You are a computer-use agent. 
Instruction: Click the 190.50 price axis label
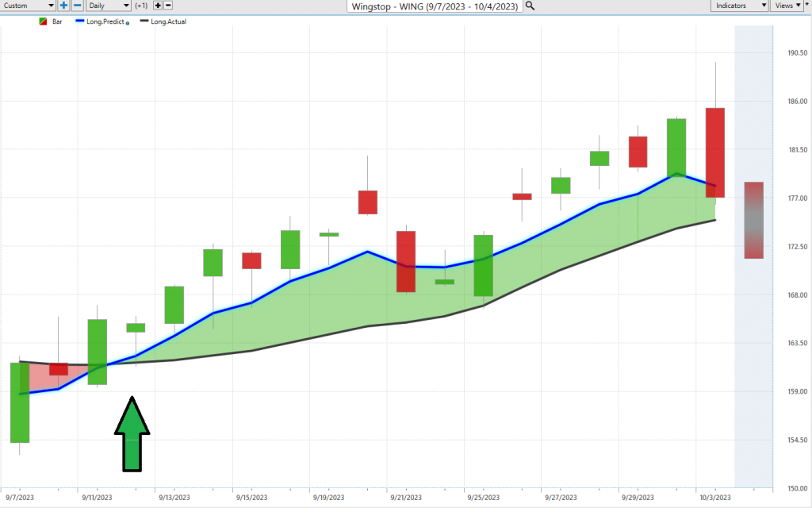(x=798, y=53)
